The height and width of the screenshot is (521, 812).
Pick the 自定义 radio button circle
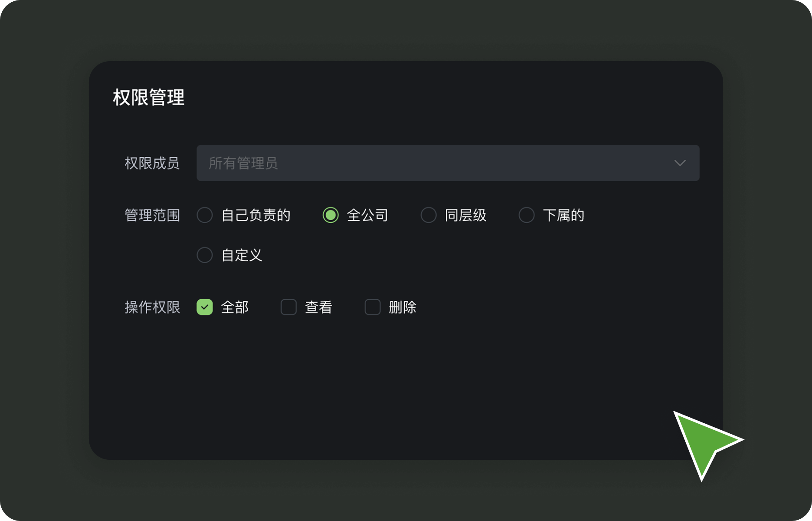click(205, 255)
